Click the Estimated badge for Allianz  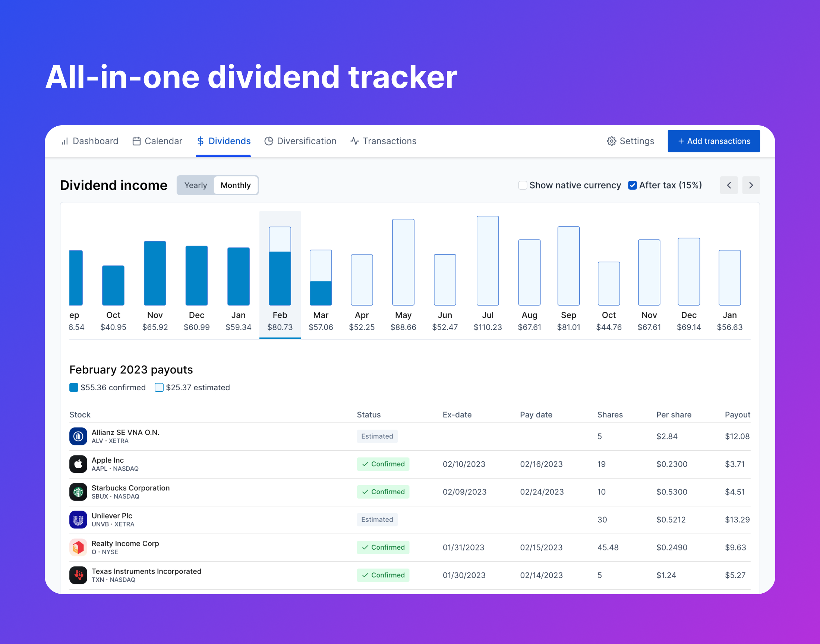[377, 436]
